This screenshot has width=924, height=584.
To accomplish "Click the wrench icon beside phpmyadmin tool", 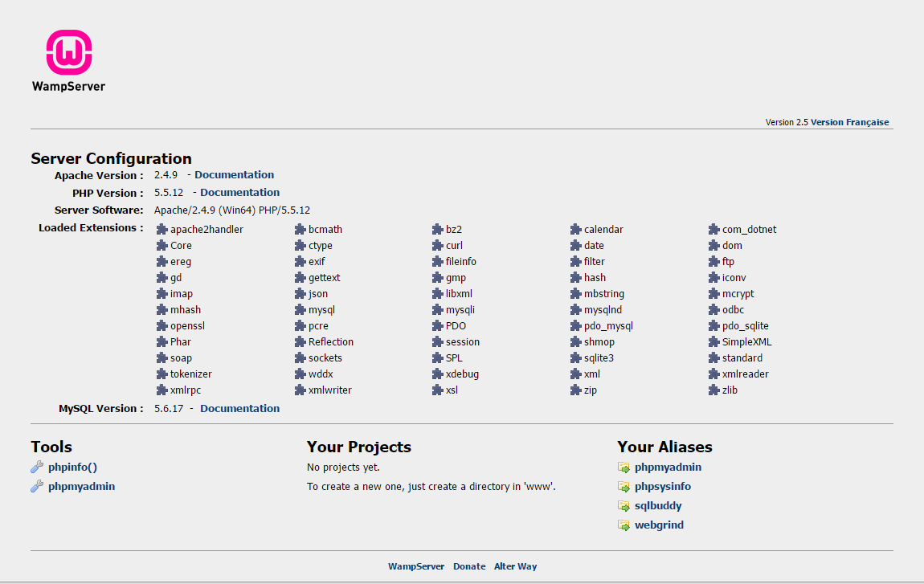I will 37,486.
